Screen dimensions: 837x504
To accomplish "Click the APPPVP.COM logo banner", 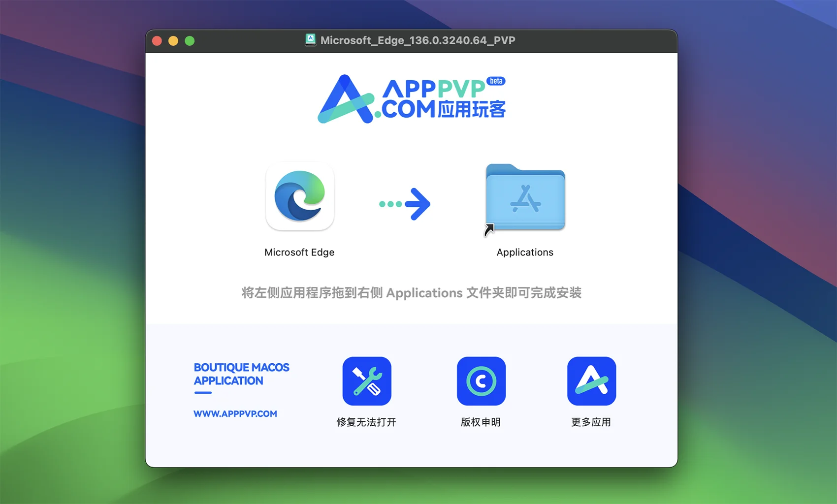I will pos(412,99).
